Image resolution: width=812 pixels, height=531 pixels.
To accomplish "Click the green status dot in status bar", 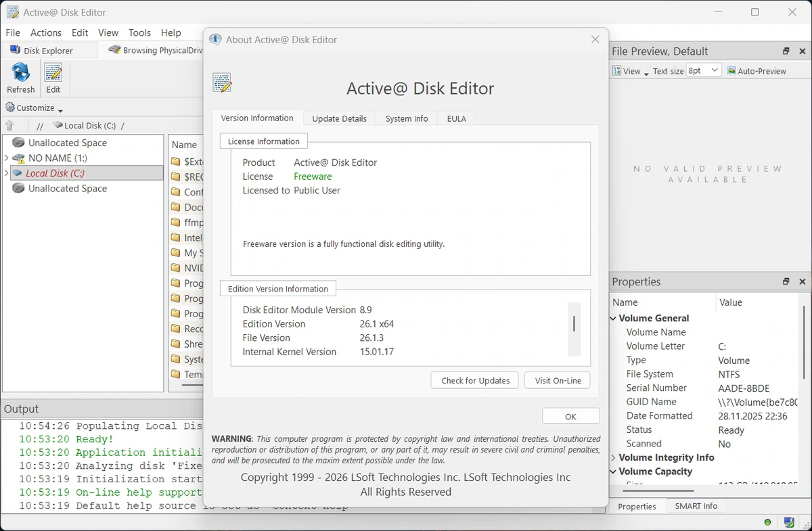I will click(767, 522).
